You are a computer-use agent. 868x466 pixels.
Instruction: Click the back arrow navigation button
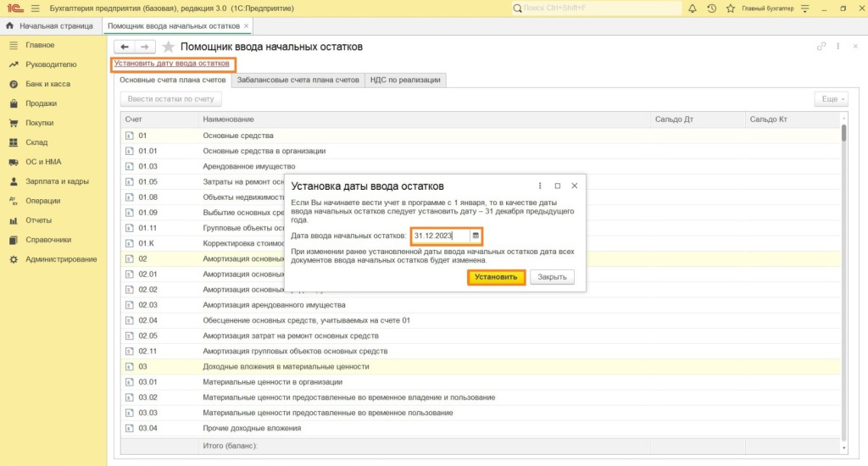coord(125,47)
